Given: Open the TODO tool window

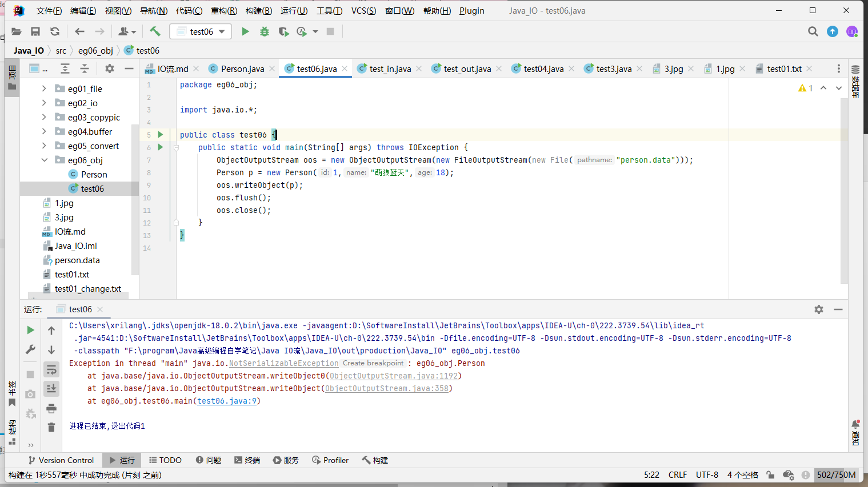Looking at the screenshot, I should tap(165, 460).
